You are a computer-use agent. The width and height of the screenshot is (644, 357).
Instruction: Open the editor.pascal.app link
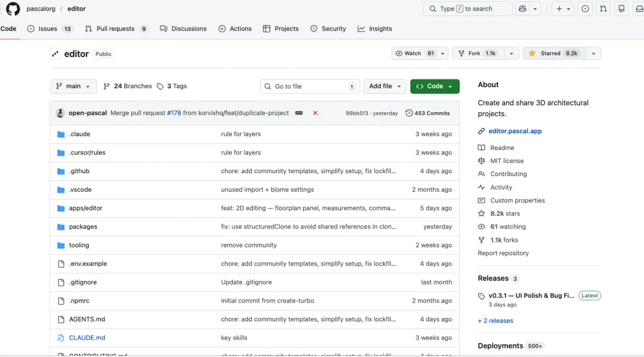[515, 131]
